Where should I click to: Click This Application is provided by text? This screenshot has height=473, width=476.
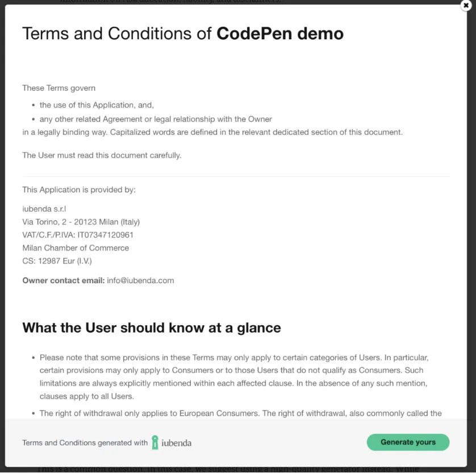coord(79,189)
